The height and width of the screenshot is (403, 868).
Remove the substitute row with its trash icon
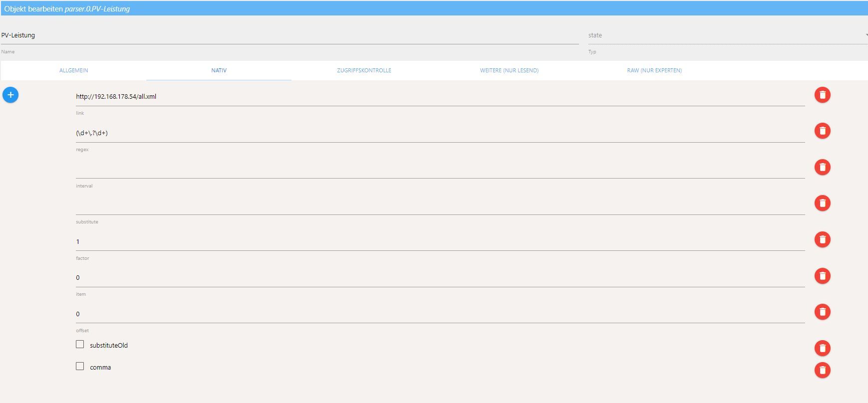[x=822, y=203]
